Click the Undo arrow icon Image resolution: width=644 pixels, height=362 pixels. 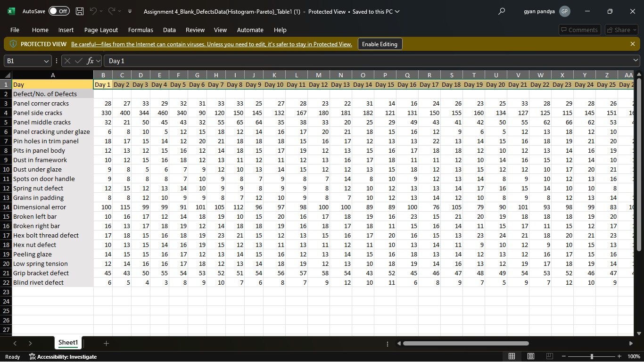(x=93, y=11)
